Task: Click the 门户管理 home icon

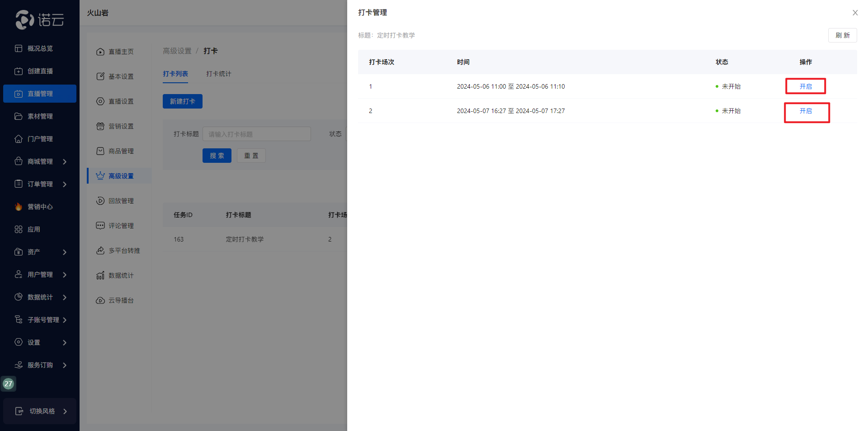Action: [19, 139]
